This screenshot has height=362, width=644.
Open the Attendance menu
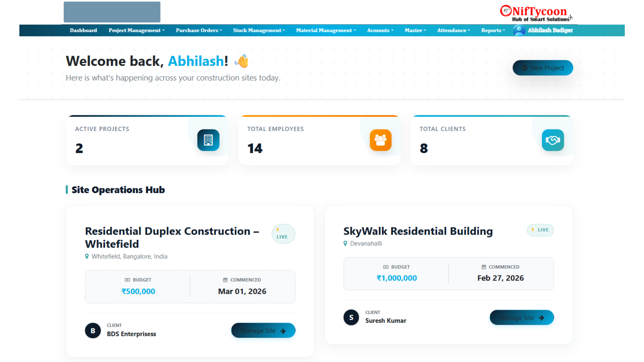(453, 31)
